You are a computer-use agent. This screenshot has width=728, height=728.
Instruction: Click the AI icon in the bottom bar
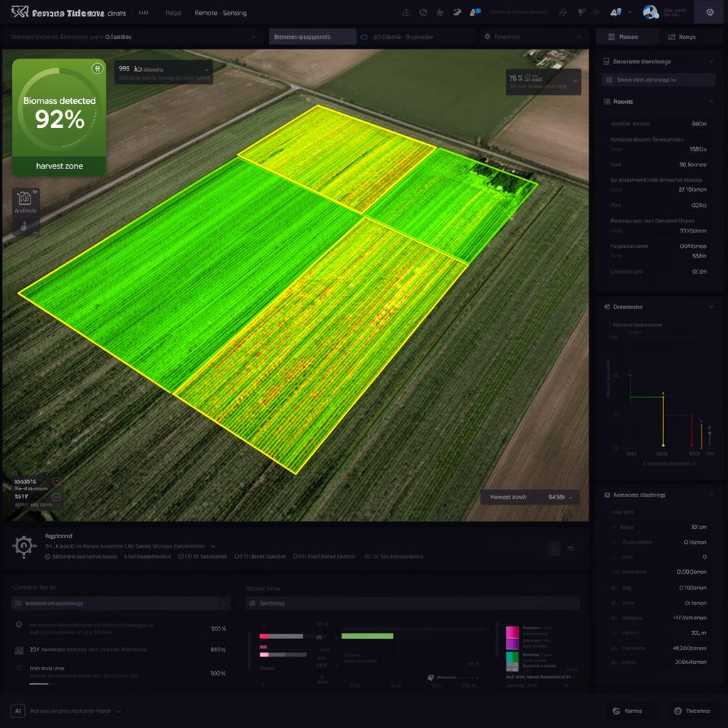18,711
